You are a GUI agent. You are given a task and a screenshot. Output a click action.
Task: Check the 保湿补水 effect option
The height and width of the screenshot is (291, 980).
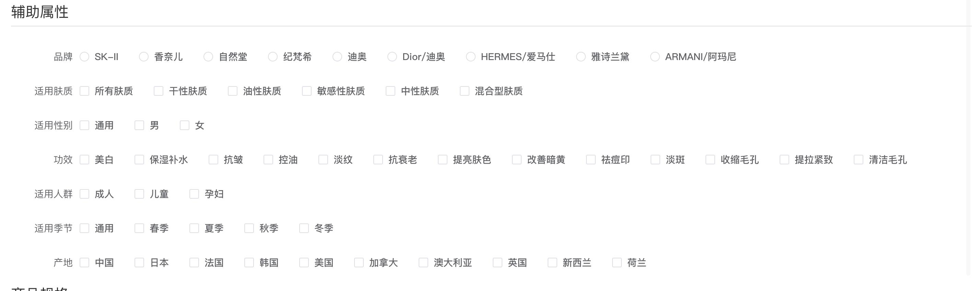139,159
